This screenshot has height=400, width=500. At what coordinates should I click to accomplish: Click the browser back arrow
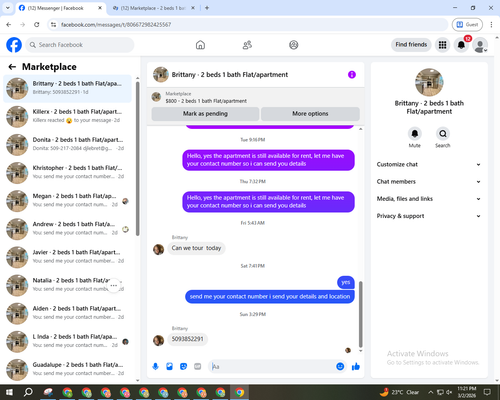point(9,24)
